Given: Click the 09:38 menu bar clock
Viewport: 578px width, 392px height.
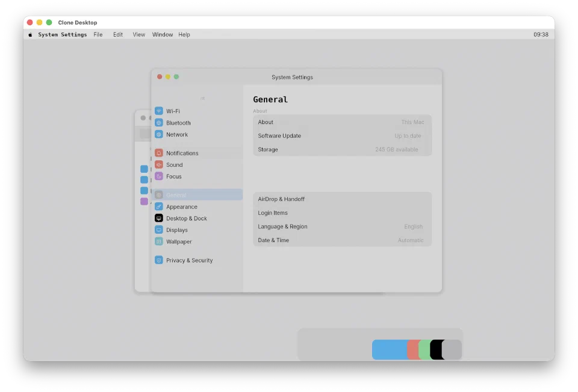Looking at the screenshot, I should click(541, 35).
